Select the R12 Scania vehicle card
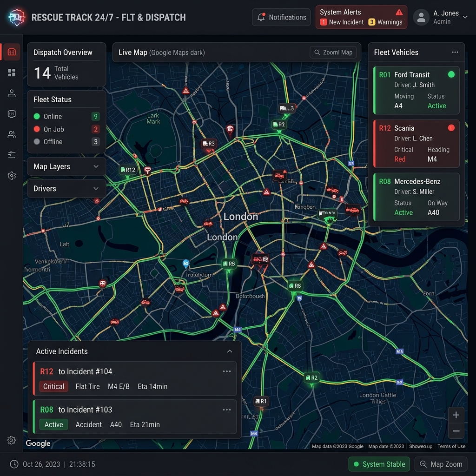 (x=416, y=144)
